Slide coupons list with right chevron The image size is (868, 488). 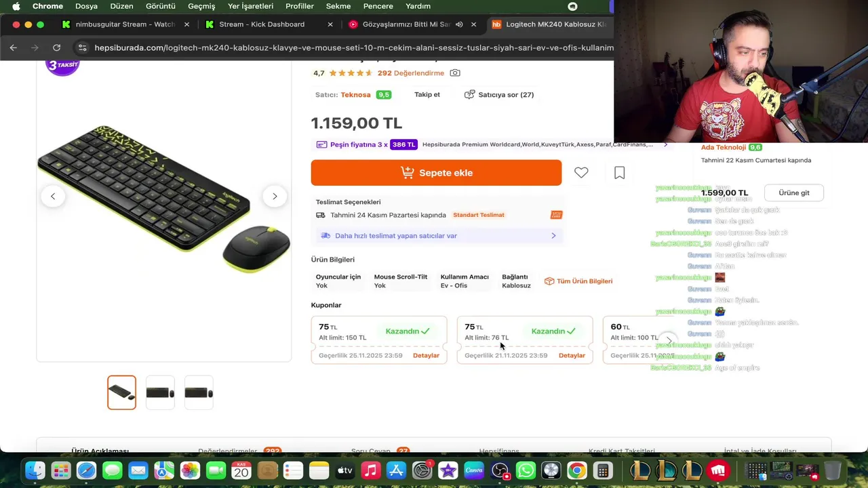tap(669, 340)
